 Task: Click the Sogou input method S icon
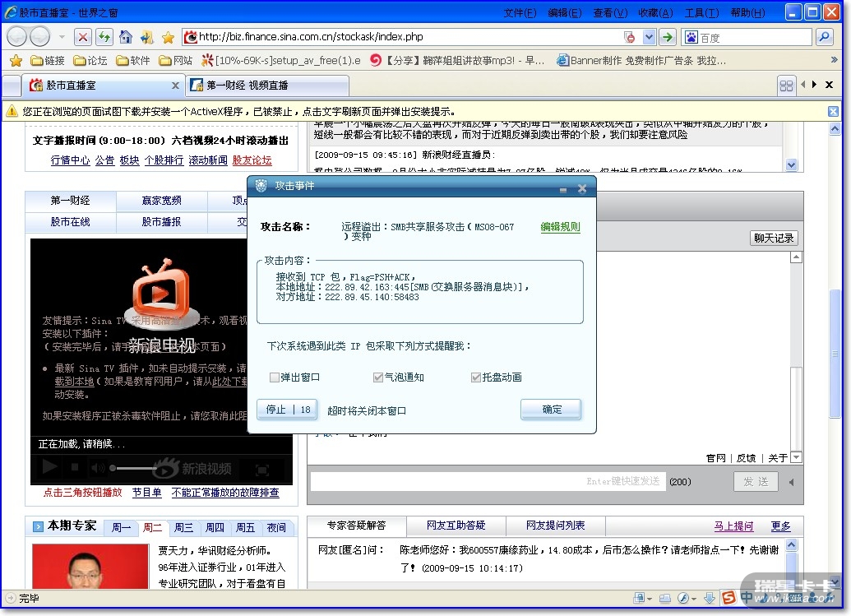pyautogui.click(x=728, y=598)
